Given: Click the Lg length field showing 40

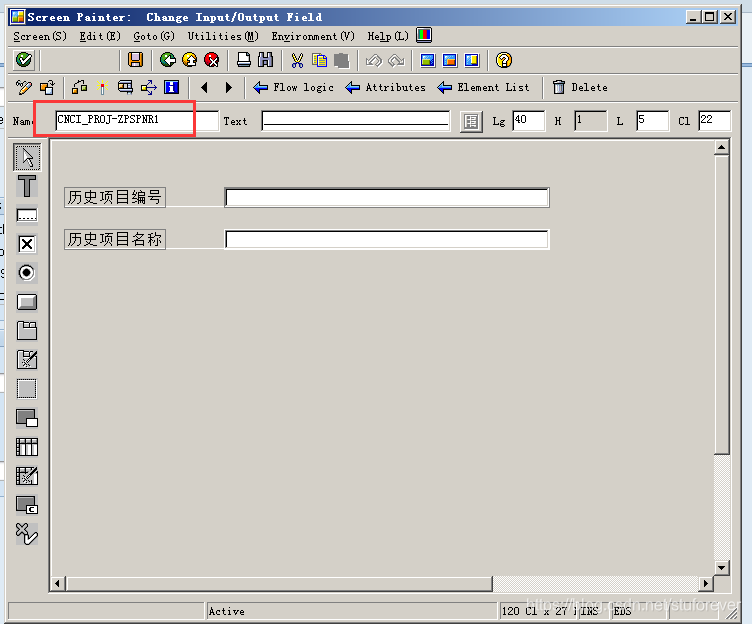Looking at the screenshot, I should click(528, 120).
